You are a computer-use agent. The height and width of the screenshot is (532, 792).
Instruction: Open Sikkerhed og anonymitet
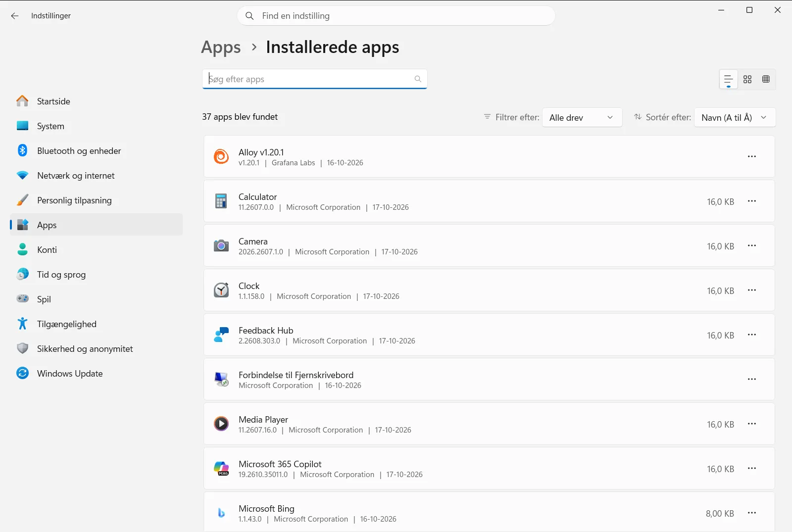96,349
